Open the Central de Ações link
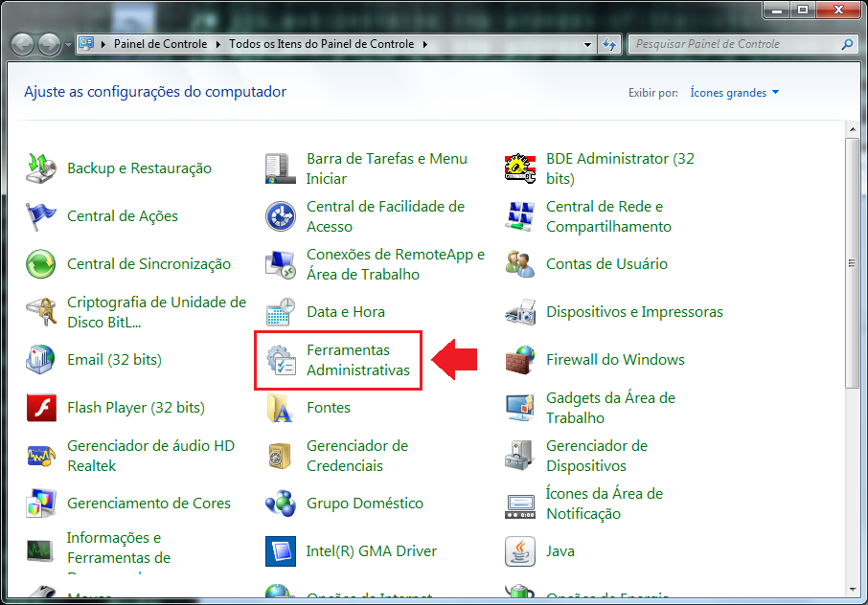The width and height of the screenshot is (868, 605). pyautogui.click(x=123, y=216)
